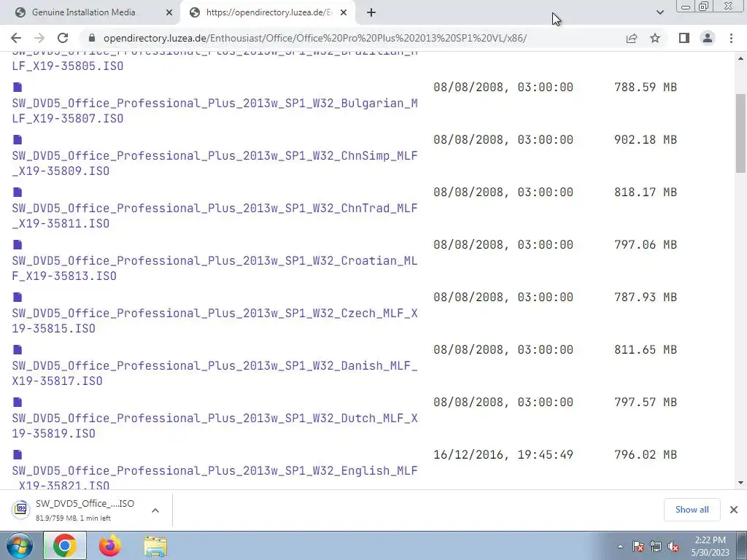The image size is (747, 560).
Task: Click the 788.59 MB size value
Action: tap(646, 87)
